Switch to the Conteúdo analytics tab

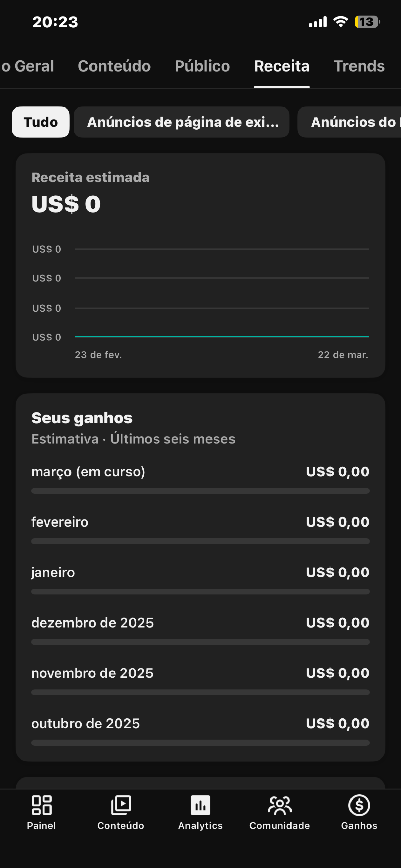(x=114, y=66)
